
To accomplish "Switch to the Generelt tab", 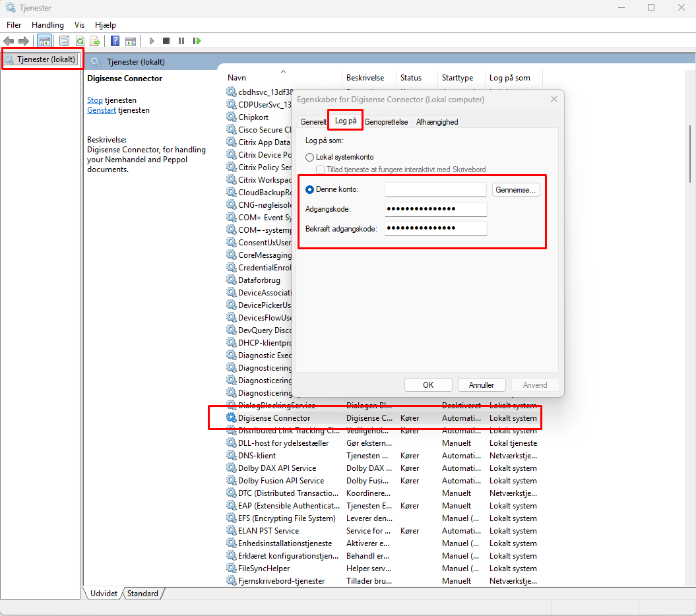I will (313, 121).
